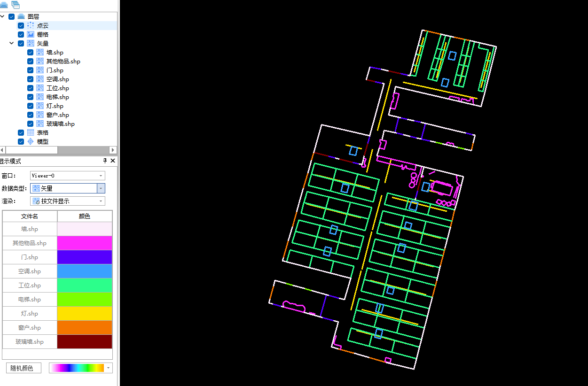The width and height of the screenshot is (588, 386).
Task: Click the 随机颜色 random color button
Action: point(24,368)
